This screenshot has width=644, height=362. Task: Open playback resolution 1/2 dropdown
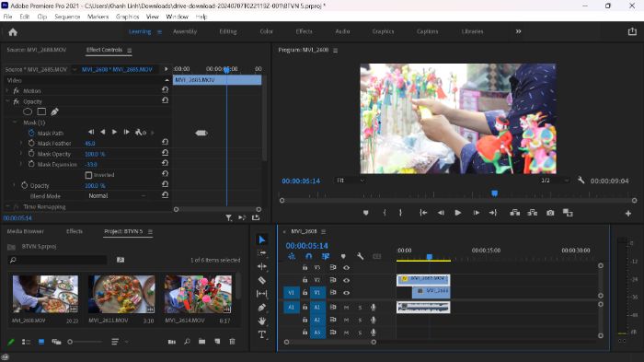point(555,181)
